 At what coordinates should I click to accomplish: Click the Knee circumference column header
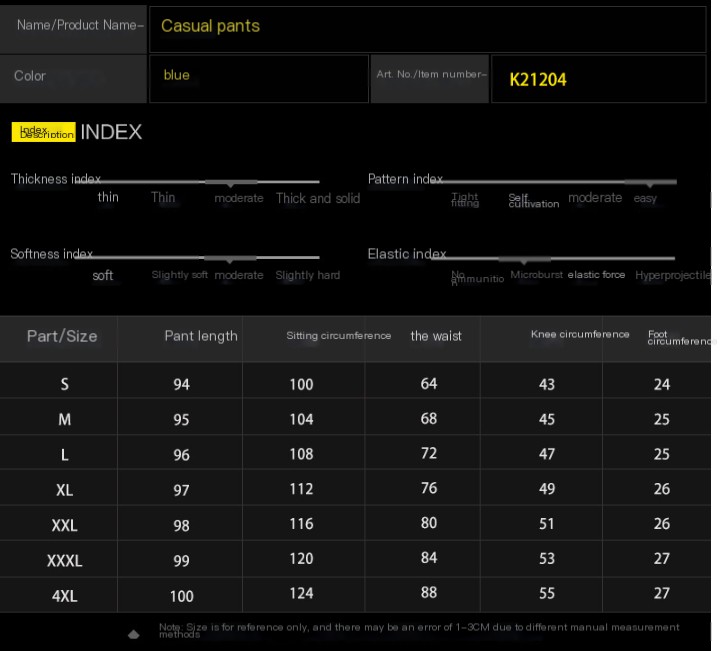(580, 334)
